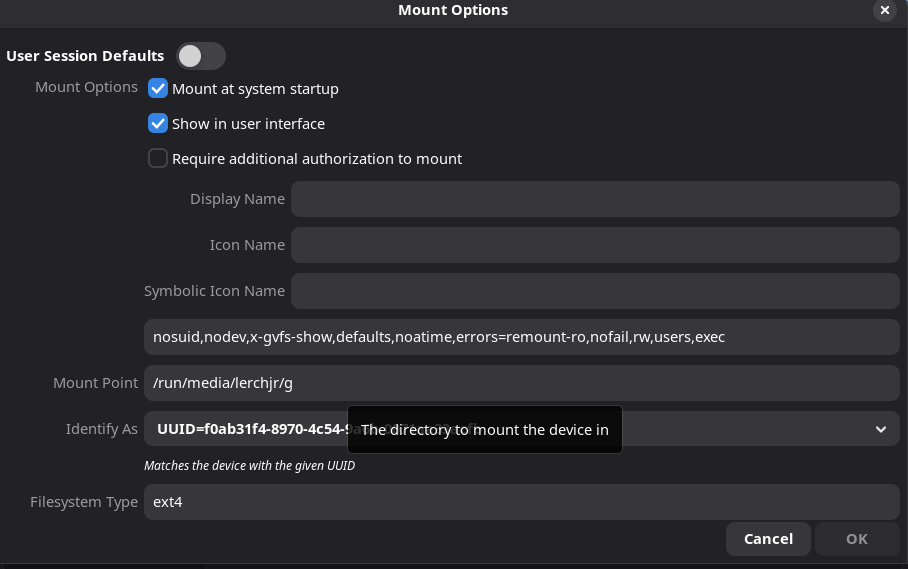
Task: Disable Show in user interface checkbox
Action: (x=158, y=124)
